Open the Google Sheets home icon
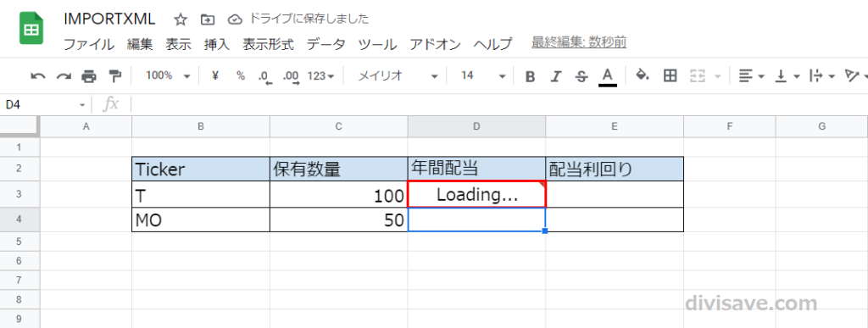 (x=31, y=29)
